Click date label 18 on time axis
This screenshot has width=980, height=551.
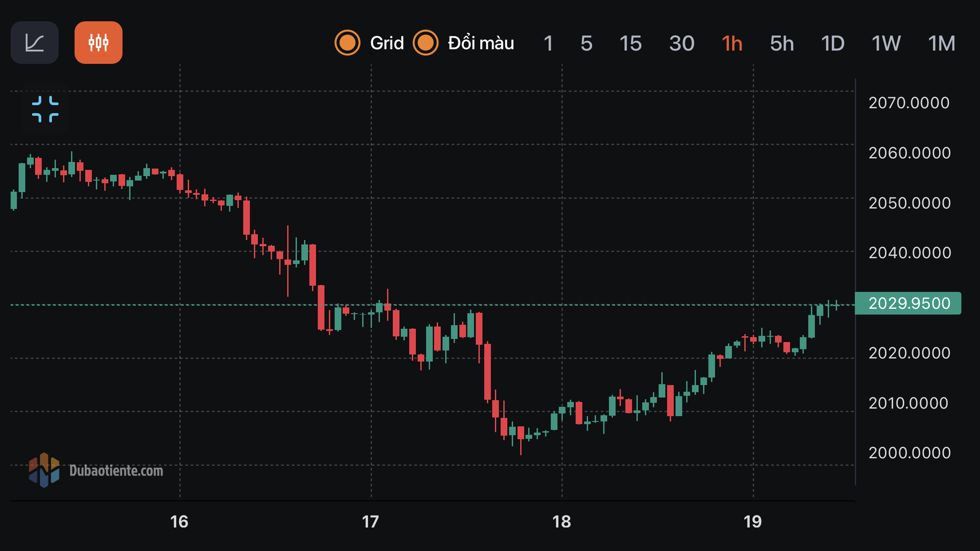tap(561, 522)
